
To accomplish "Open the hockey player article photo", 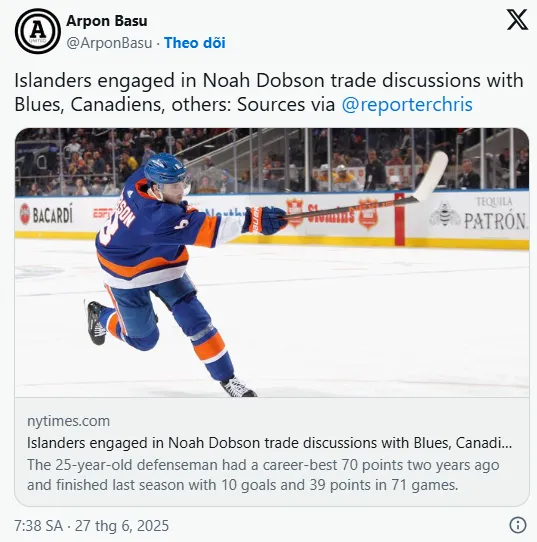I will (x=272, y=263).
